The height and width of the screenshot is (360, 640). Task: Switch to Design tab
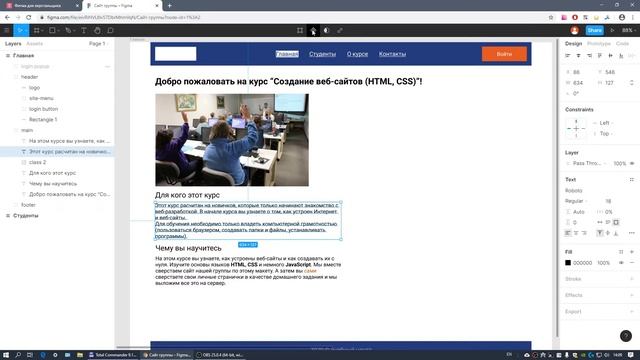[x=573, y=44]
